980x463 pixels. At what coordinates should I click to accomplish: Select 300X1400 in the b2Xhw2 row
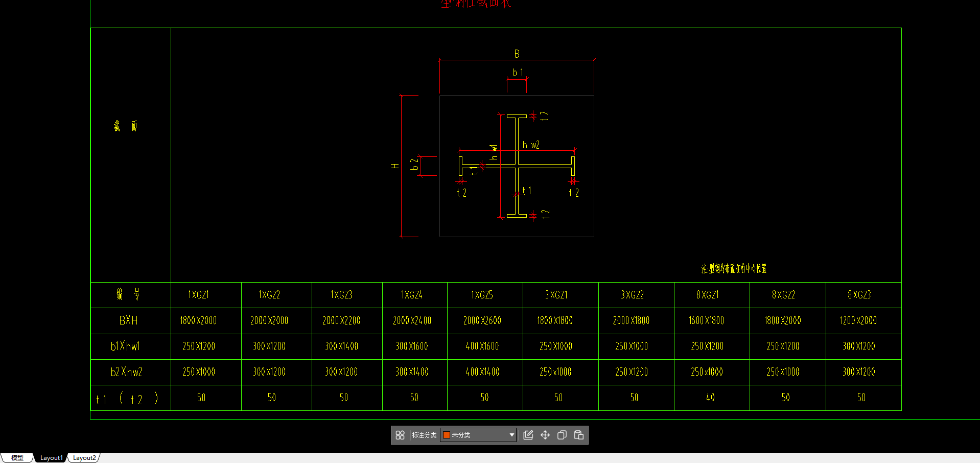click(412, 372)
